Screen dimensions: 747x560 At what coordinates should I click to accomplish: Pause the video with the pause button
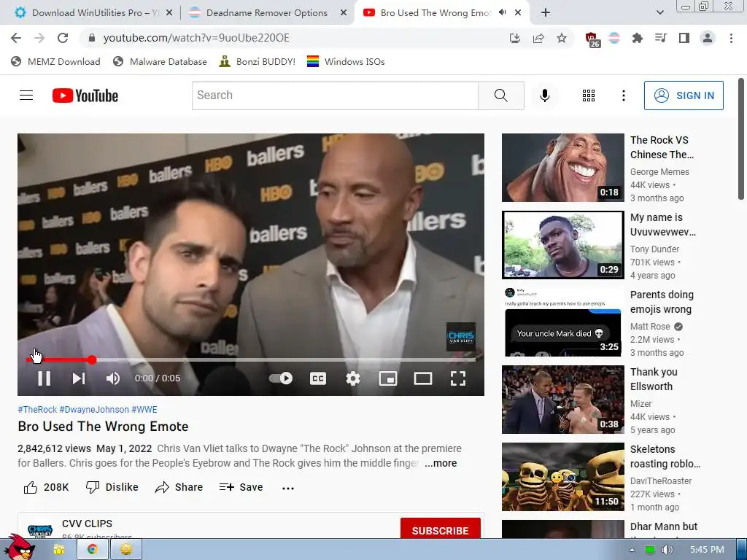click(x=44, y=378)
